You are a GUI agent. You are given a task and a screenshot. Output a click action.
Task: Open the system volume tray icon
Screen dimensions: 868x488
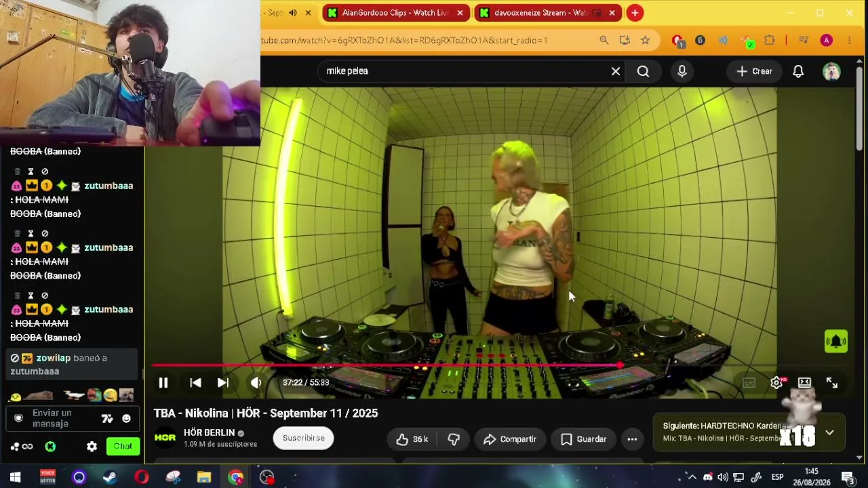[723, 477]
